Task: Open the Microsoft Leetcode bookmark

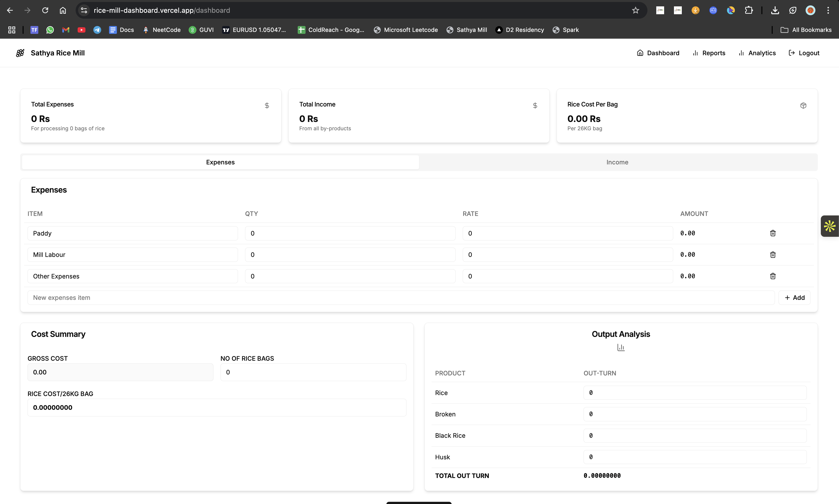Action: [406, 30]
